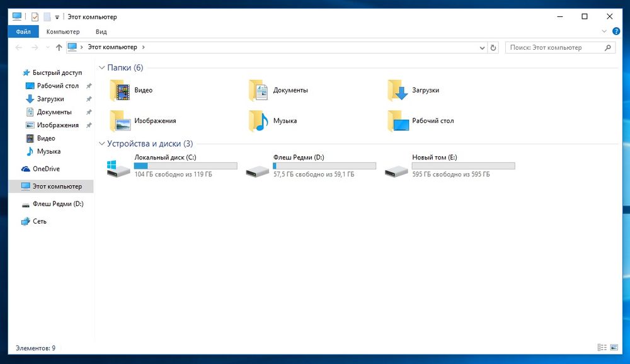Screen dimensions: 630x364
Task: Open the recent locations dropdown arrow
Action: [x=48, y=47]
